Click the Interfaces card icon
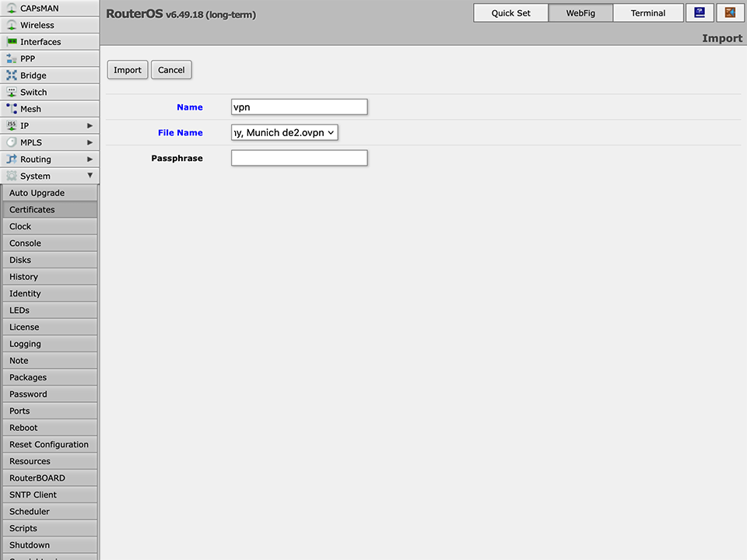Screen dimensions: 747x560 pyautogui.click(x=12, y=42)
